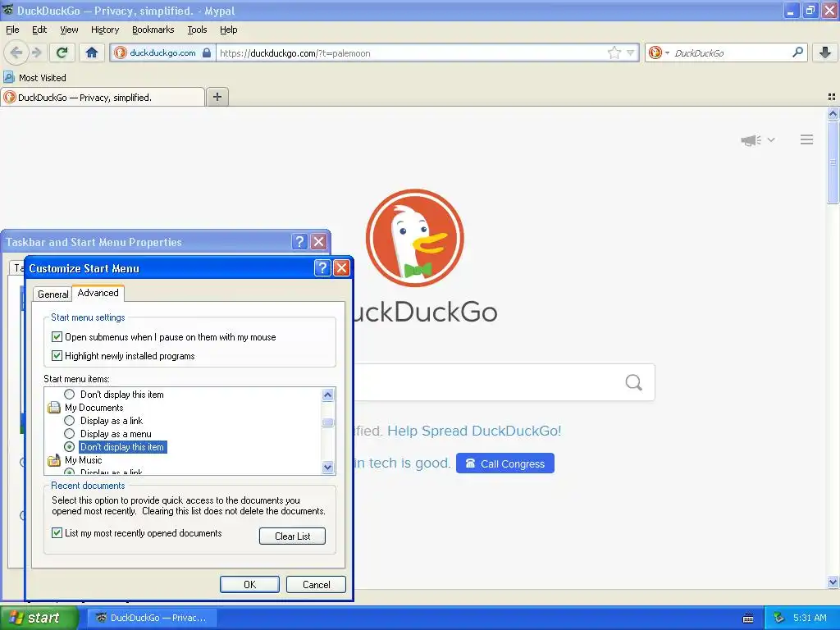This screenshot has width=840, height=630.
Task: Open the Downloads arrow button
Action: pos(825,52)
